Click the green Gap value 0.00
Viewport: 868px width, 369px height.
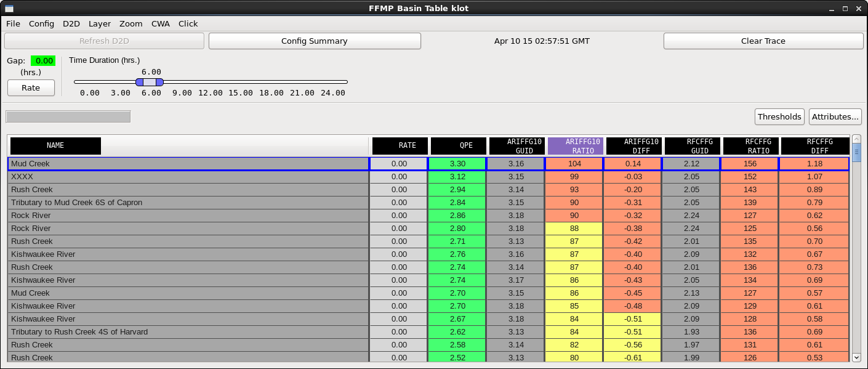tap(43, 60)
